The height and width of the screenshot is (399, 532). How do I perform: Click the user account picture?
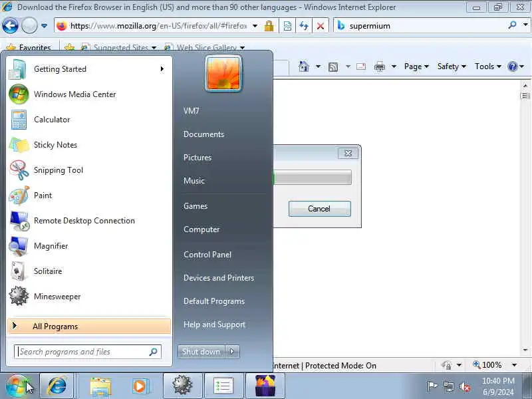(x=223, y=74)
